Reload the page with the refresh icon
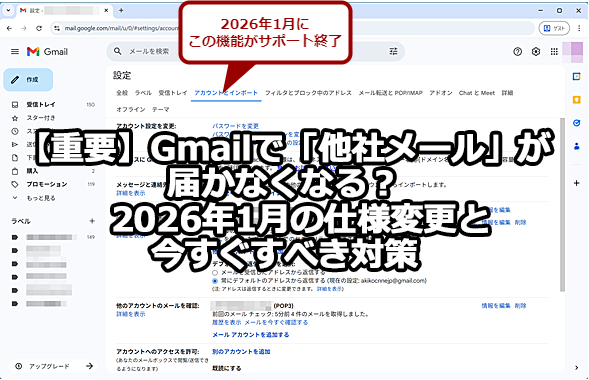Screen dimensions: 589x380 [39, 28]
